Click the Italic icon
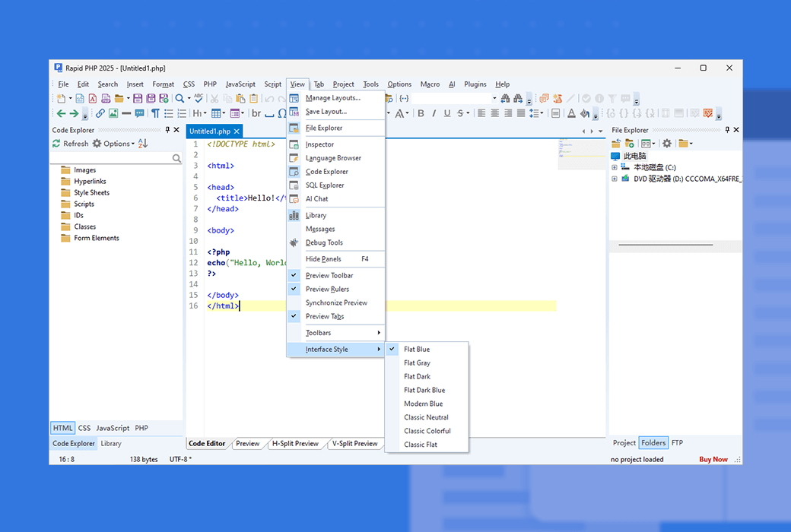The height and width of the screenshot is (532, 791). pos(434,113)
